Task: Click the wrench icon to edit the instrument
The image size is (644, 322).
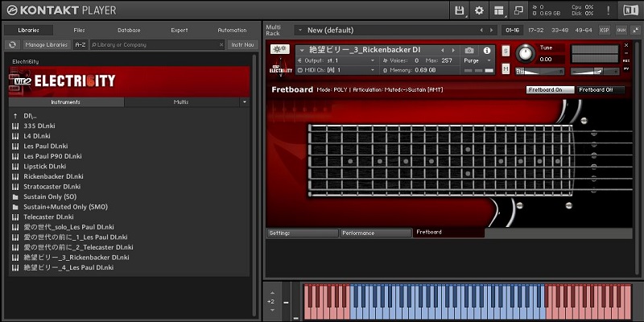Action: [282, 50]
